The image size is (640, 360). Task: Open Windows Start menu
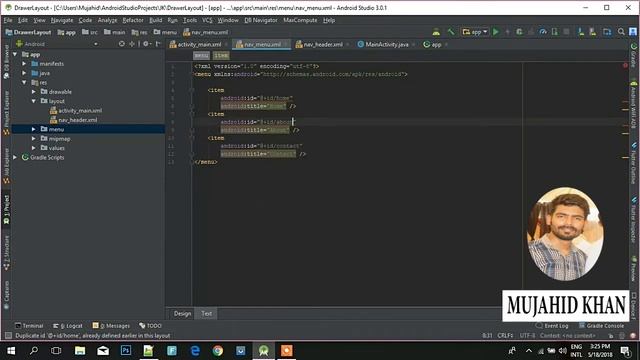(11, 351)
